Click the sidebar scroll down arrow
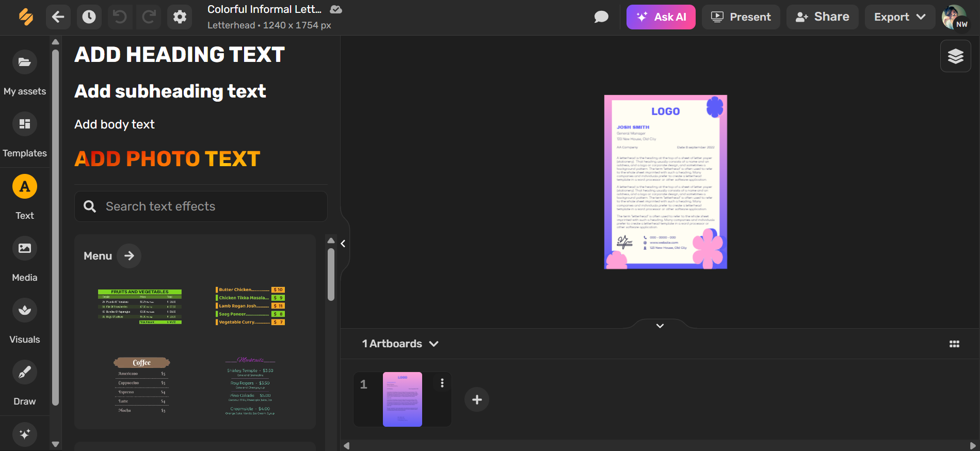 [x=56, y=444]
